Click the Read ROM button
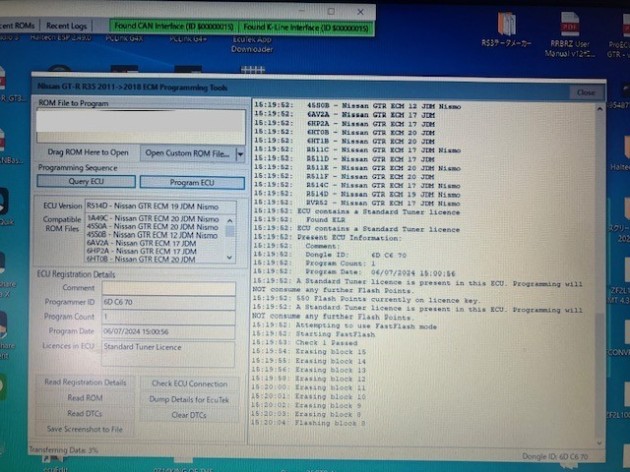 click(85, 398)
